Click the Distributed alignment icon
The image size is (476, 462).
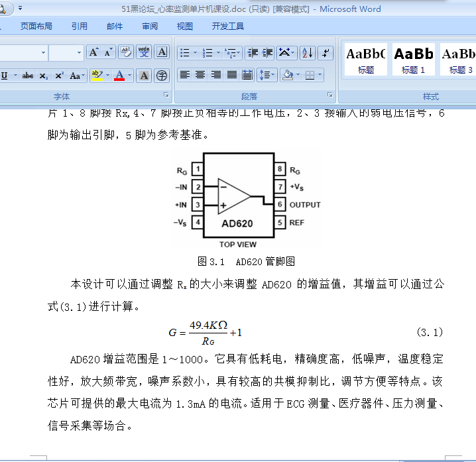pyautogui.click(x=247, y=75)
